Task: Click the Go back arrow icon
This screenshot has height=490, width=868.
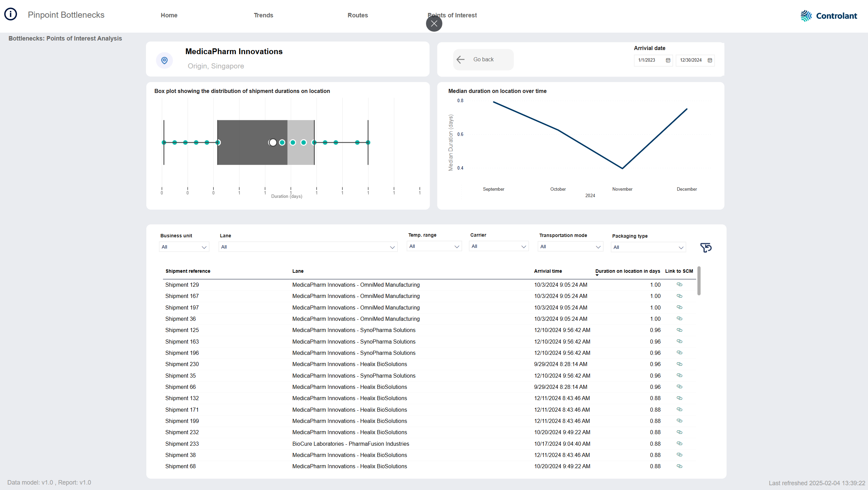Action: 460,60
